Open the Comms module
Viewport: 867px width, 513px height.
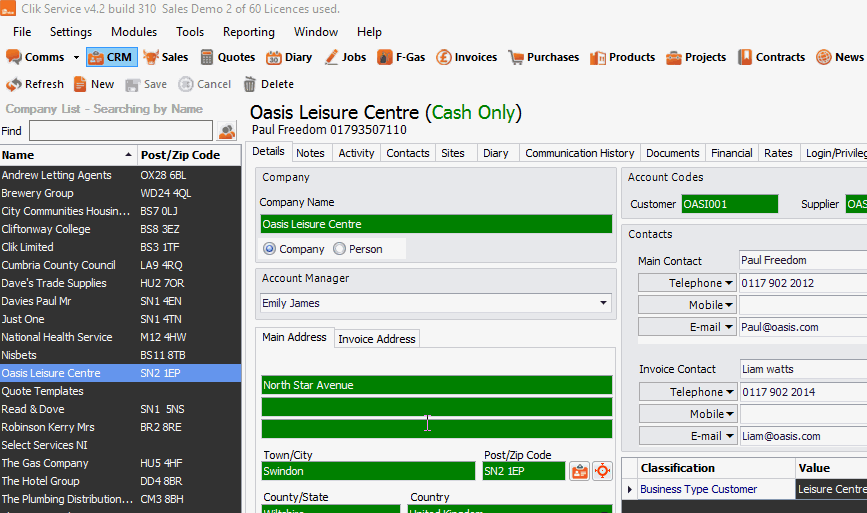tap(35, 57)
